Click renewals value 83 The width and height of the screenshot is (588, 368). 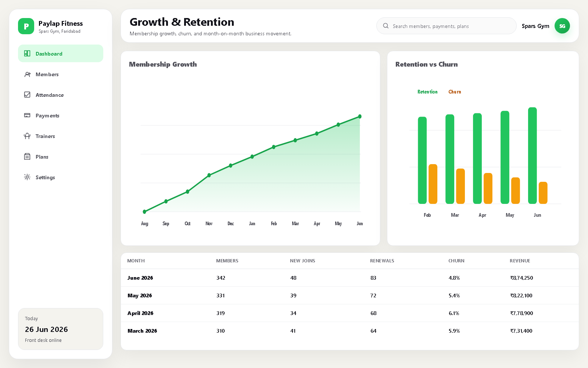tap(373, 278)
